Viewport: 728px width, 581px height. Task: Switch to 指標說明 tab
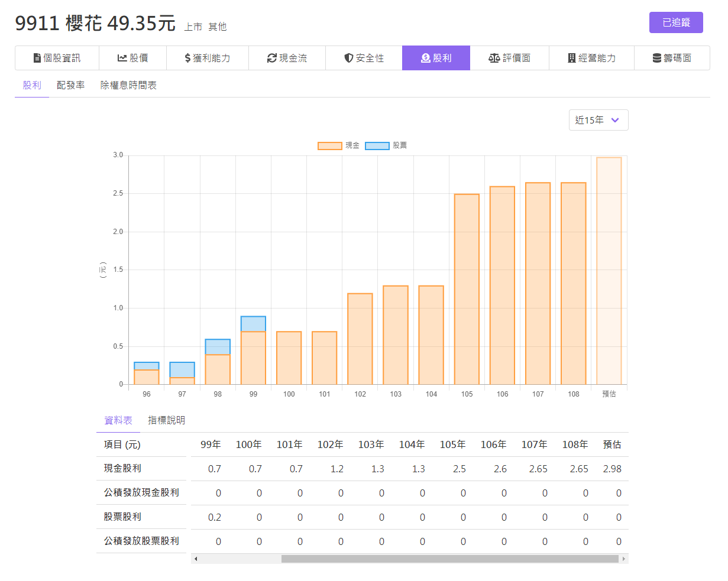click(167, 420)
